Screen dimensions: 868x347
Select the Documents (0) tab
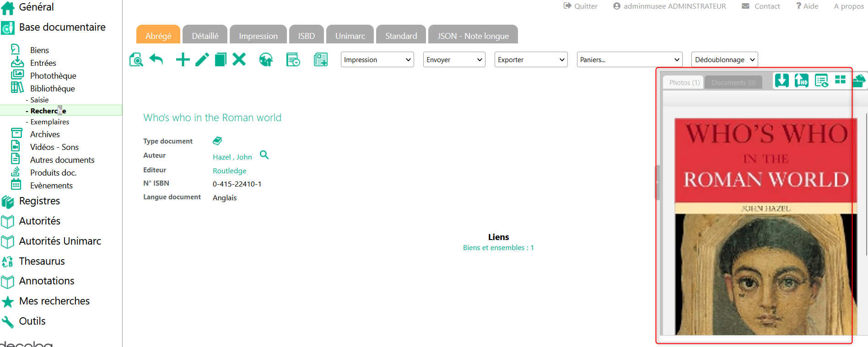click(733, 82)
